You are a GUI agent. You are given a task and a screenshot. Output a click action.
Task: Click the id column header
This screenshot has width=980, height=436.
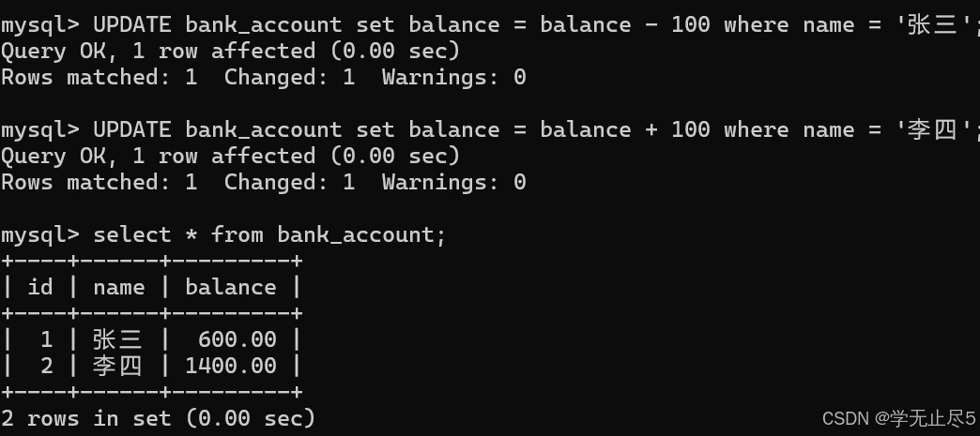[x=40, y=287]
